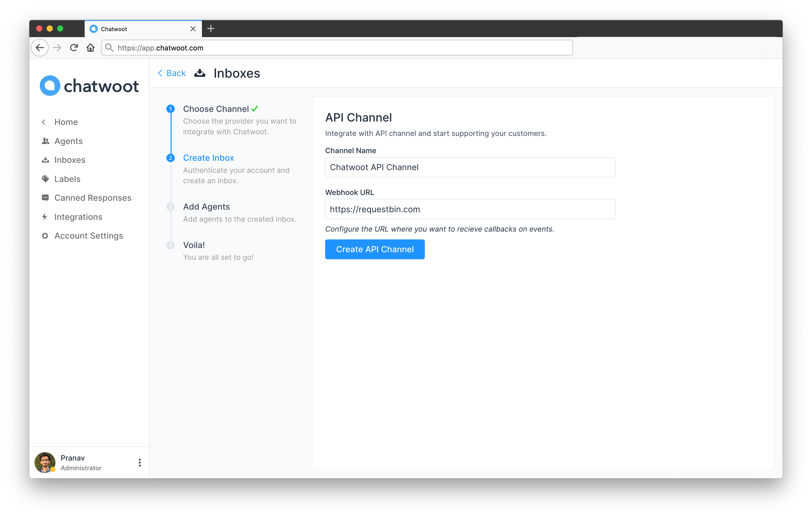The image size is (812, 517).
Task: Select the Chatwoot browser tab
Action: (x=143, y=29)
